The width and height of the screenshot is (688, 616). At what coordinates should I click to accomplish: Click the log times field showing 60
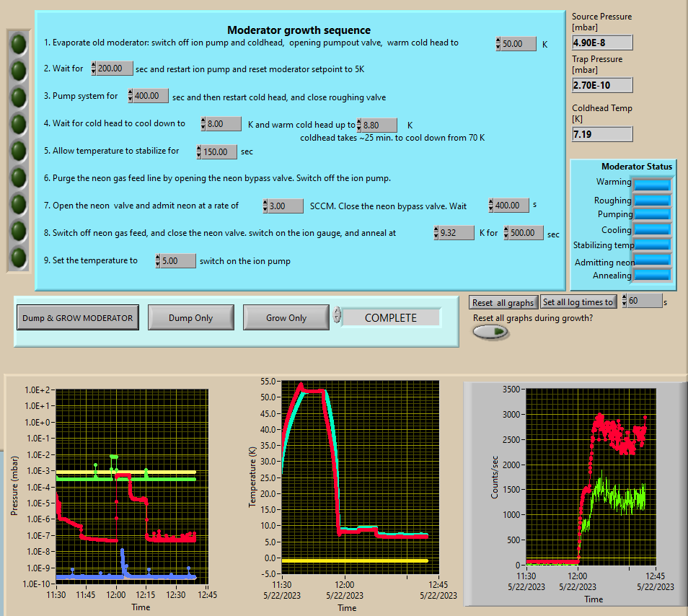(x=644, y=301)
